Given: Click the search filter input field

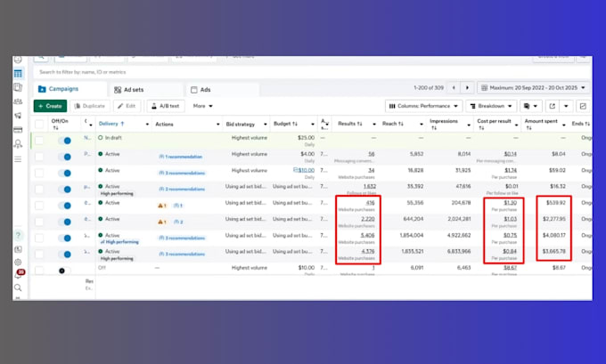Looking at the screenshot, I should click(x=310, y=72).
